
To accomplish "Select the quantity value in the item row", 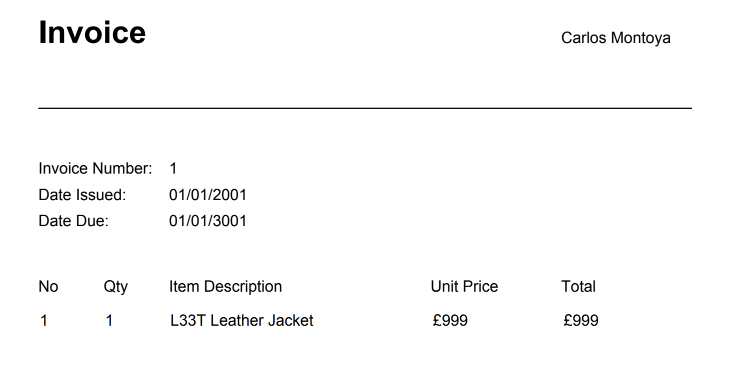I will pos(109,321).
